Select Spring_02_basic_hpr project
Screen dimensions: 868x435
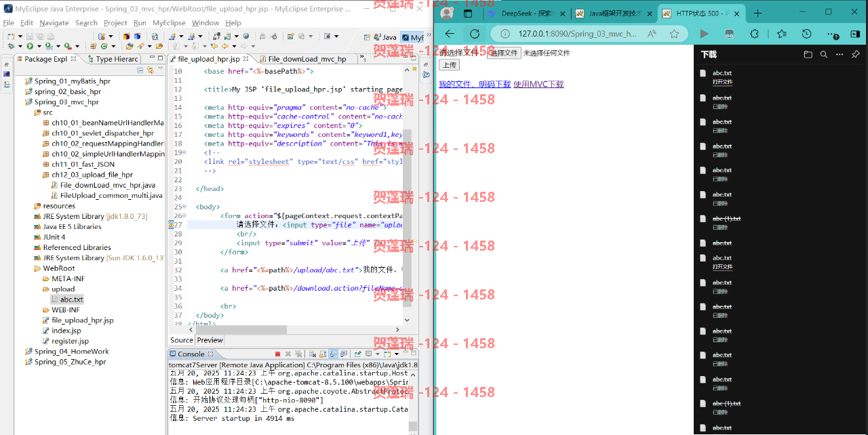(62, 91)
